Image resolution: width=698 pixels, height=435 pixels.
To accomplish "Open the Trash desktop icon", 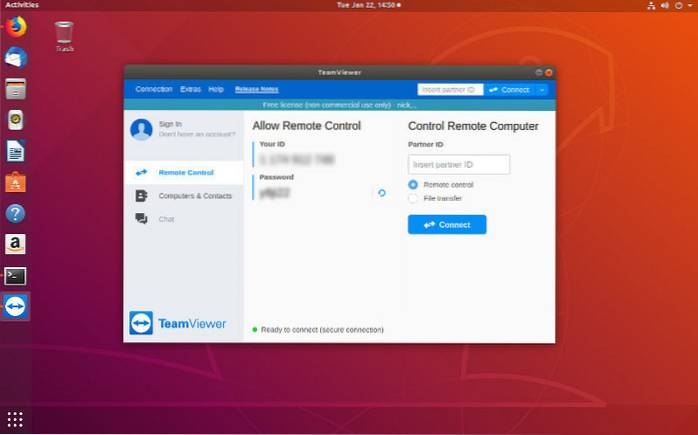I will [x=65, y=35].
